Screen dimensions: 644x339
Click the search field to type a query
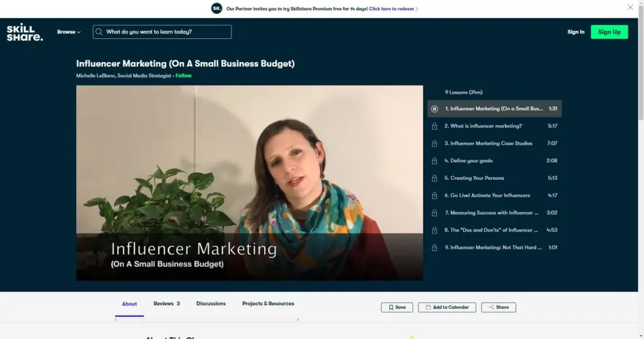[x=167, y=31]
